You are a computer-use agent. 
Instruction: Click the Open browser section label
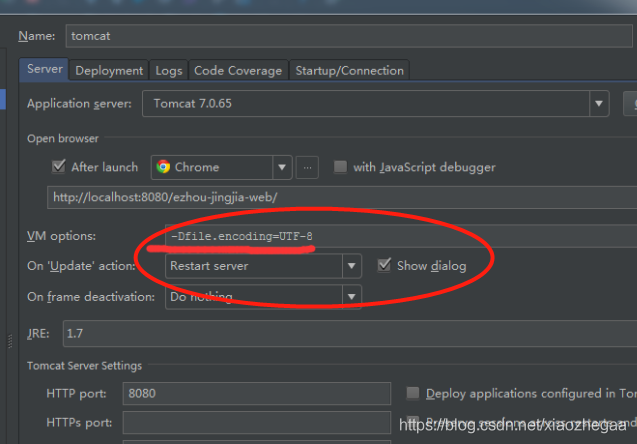[63, 139]
